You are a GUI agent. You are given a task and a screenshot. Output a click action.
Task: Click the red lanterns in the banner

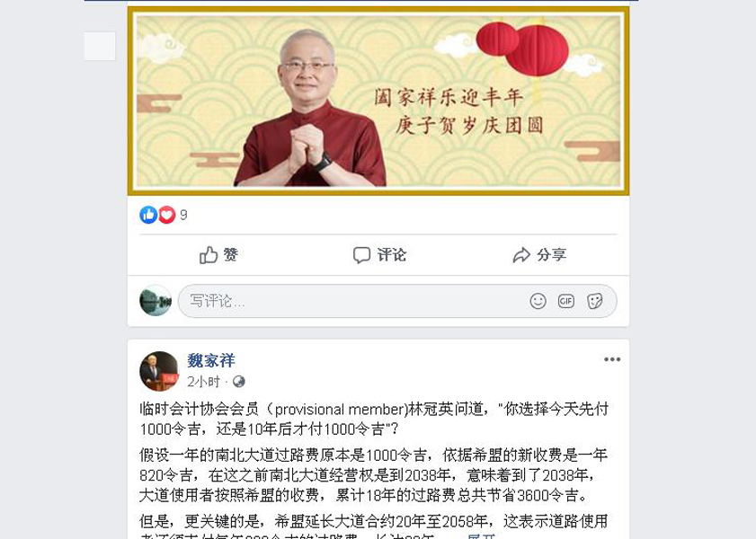point(522,49)
